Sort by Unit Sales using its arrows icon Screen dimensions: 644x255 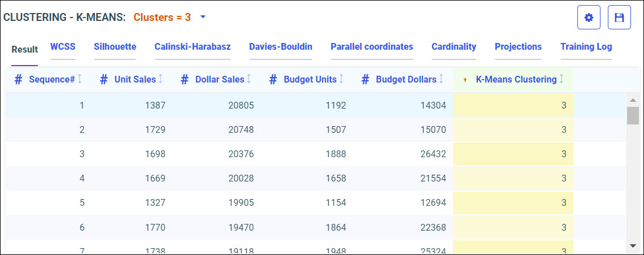point(160,80)
